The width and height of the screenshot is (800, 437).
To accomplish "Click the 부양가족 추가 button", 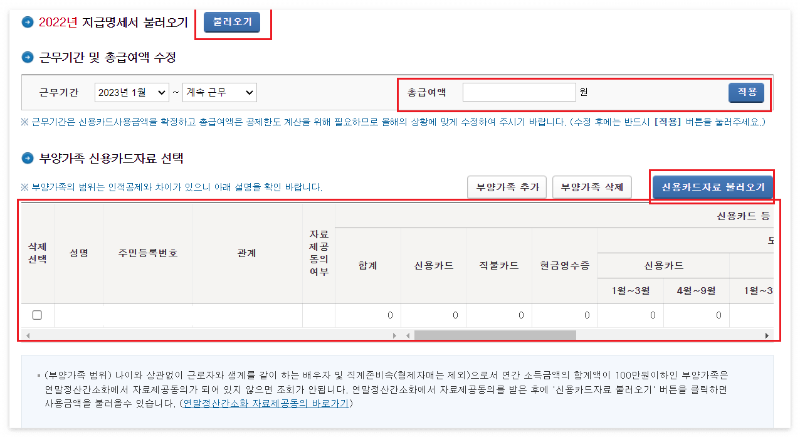I will click(x=507, y=187).
